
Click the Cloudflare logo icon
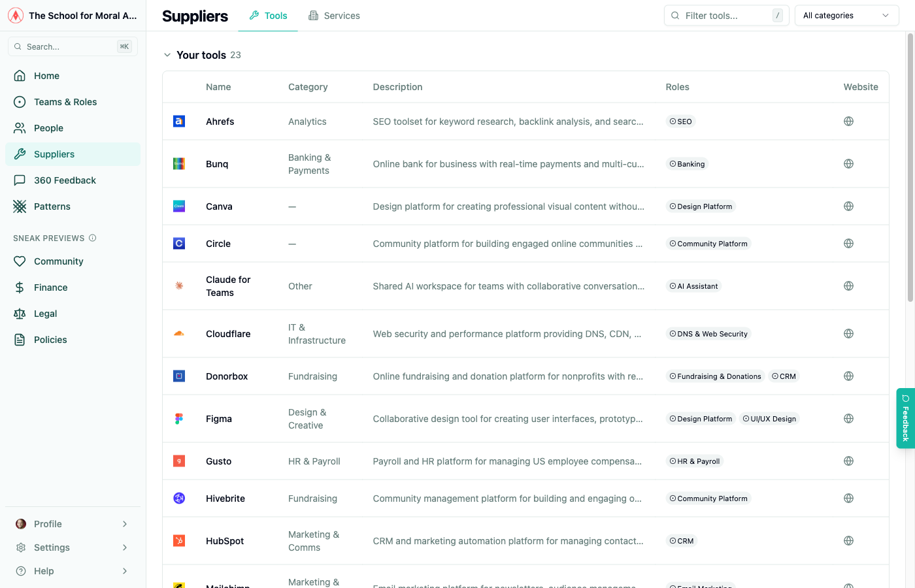click(x=179, y=334)
